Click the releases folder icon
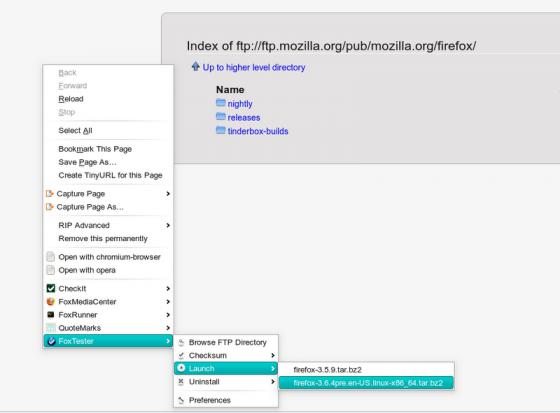The height and width of the screenshot is (413, 560). [x=221, y=116]
